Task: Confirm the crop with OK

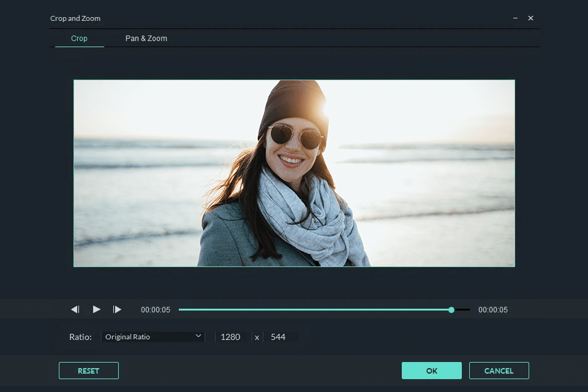Action: point(432,371)
